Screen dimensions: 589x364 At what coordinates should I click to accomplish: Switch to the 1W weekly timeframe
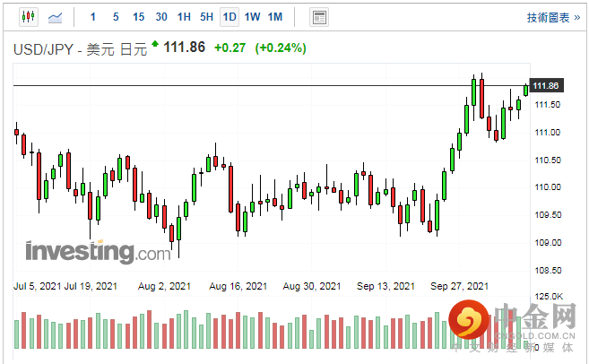tap(253, 17)
